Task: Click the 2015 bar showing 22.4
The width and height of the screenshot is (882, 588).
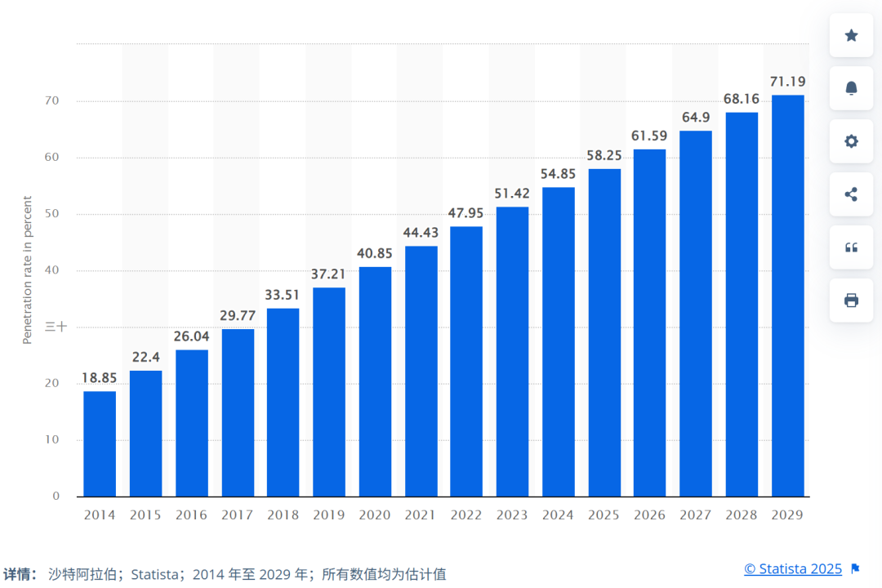Action: tap(145, 434)
